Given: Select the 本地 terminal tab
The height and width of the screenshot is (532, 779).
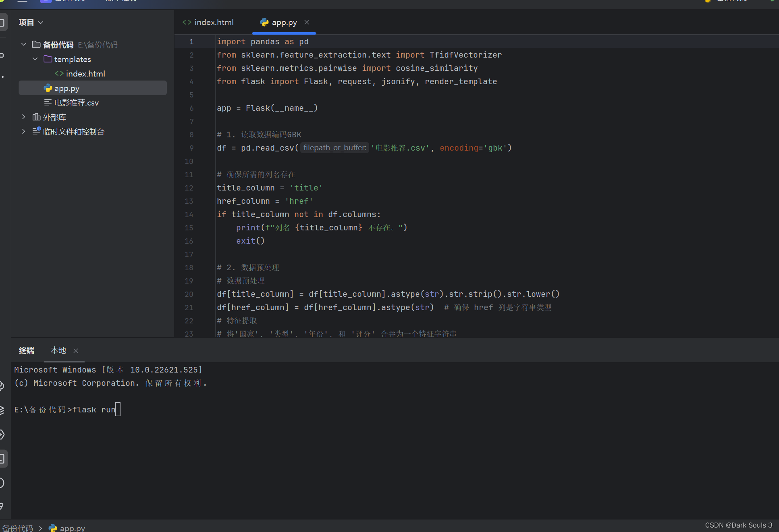Looking at the screenshot, I should [58, 350].
